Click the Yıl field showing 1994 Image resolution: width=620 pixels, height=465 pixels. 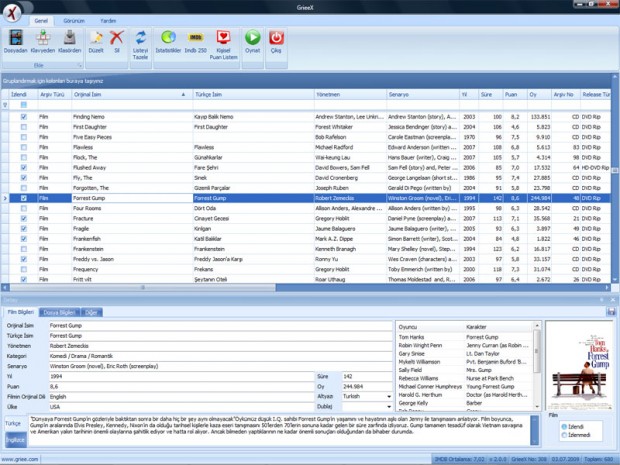181,376
